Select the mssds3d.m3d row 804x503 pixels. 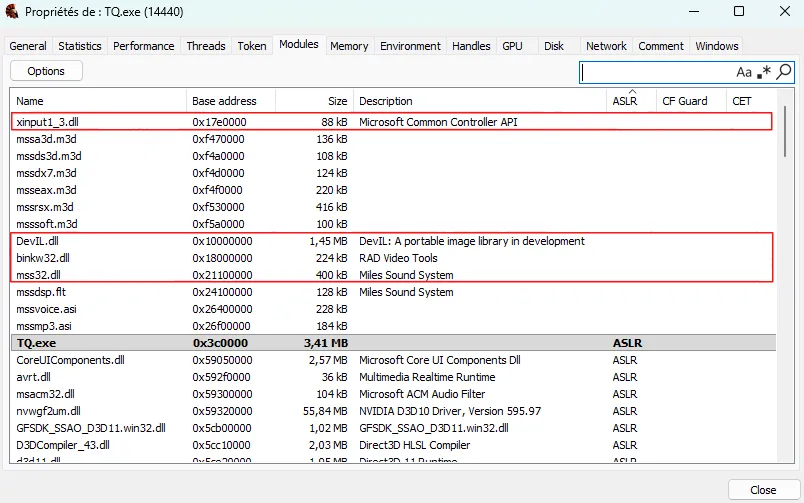[x=393, y=156]
